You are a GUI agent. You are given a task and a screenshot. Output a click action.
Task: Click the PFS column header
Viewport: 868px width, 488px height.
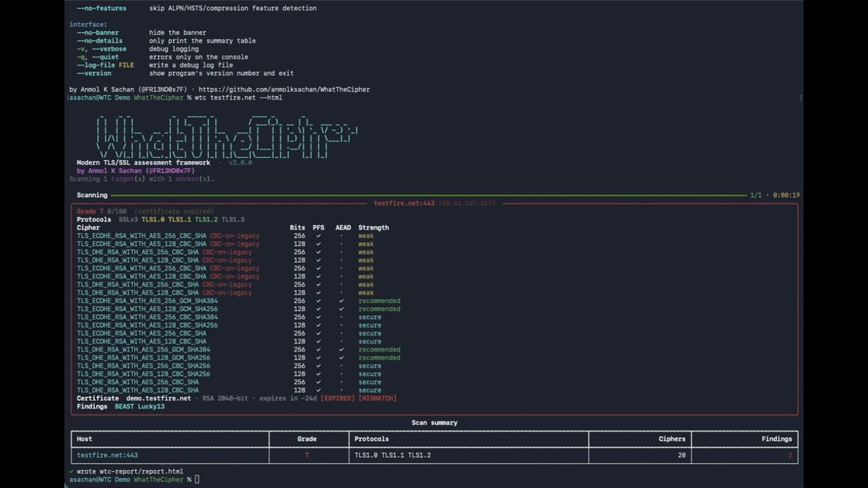tap(319, 228)
